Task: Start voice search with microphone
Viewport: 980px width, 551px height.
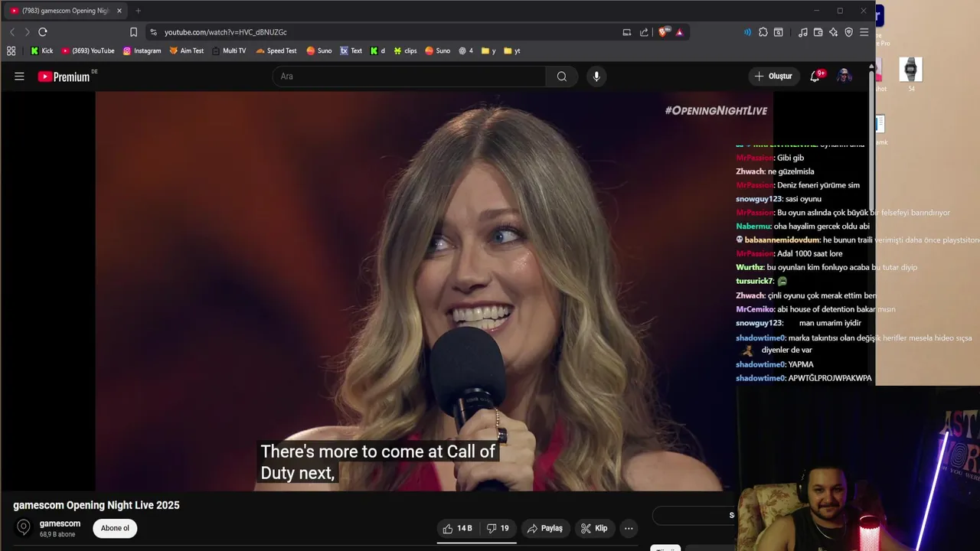Action: tap(596, 77)
